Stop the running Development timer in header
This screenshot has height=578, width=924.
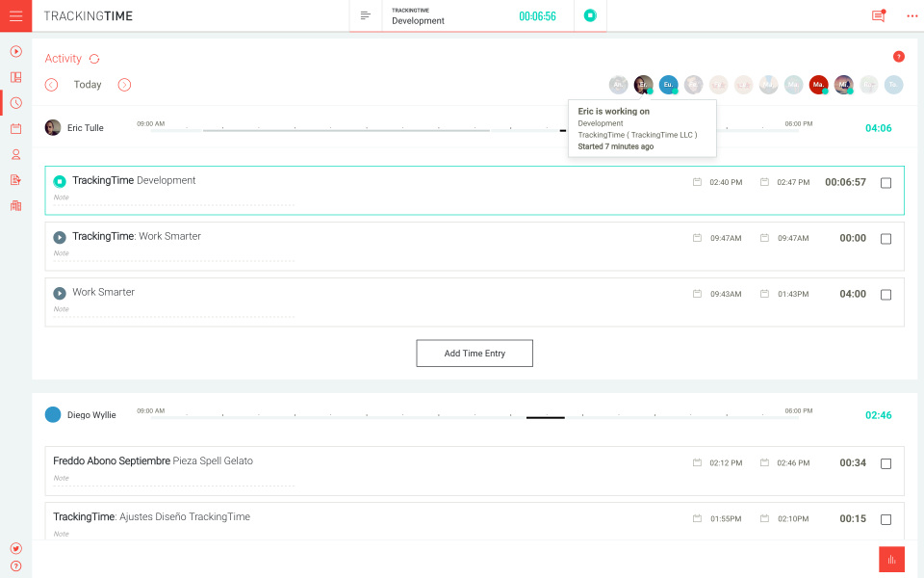(590, 16)
